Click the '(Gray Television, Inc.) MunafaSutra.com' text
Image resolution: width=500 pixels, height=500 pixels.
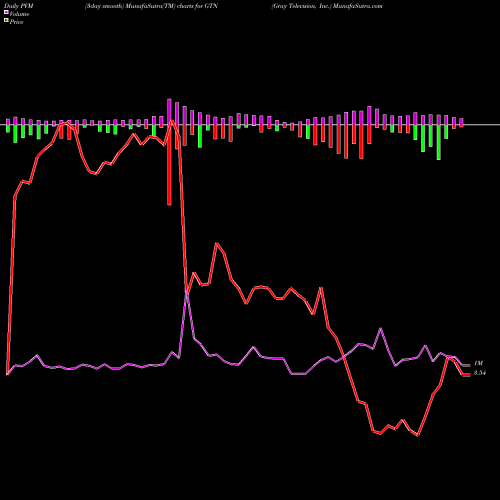point(327,6)
